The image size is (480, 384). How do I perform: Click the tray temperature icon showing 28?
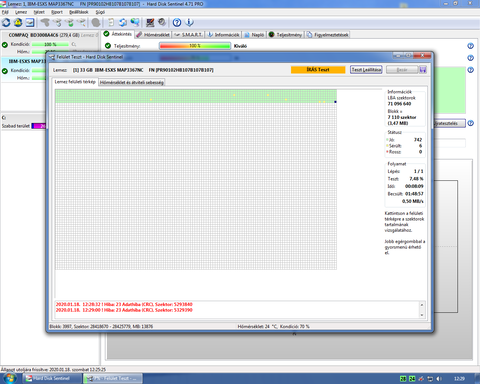click(403, 379)
